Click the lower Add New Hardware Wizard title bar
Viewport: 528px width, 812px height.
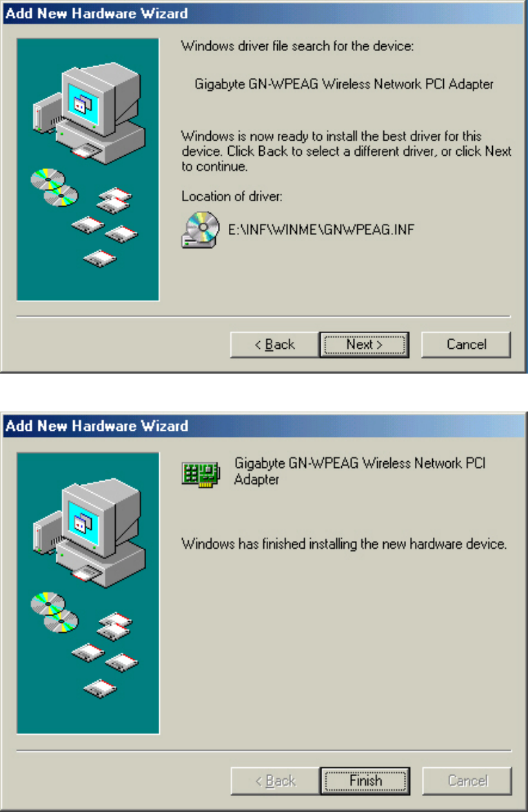point(263,426)
